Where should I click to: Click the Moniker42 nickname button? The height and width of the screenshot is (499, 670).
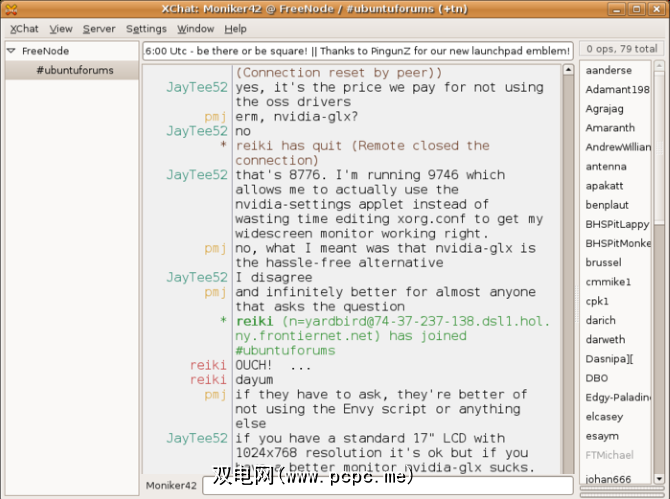[171, 485]
